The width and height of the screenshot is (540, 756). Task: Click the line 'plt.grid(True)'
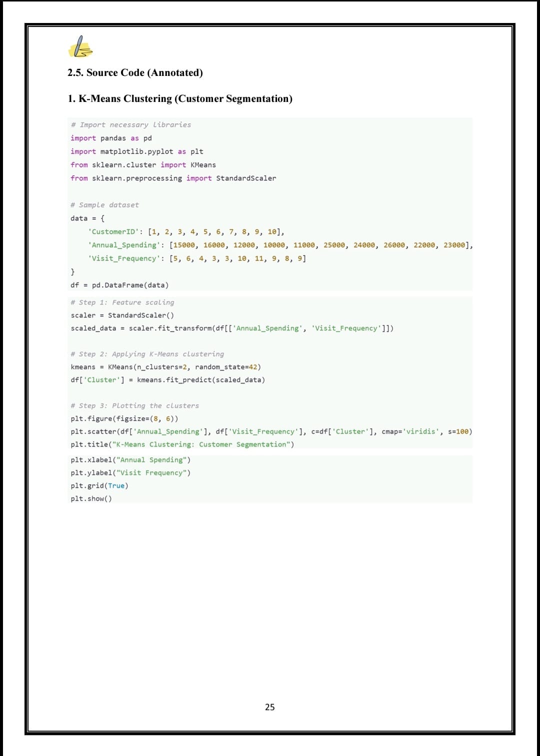point(99,486)
